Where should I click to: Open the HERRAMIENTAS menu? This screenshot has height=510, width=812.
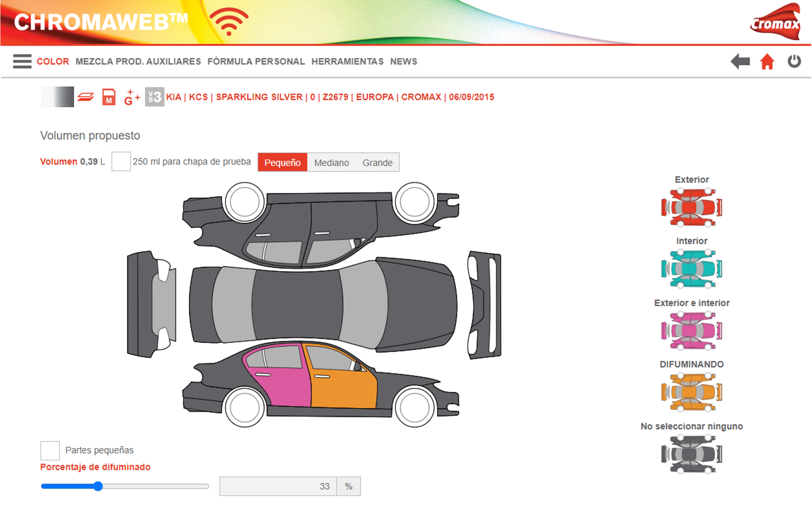tap(347, 61)
